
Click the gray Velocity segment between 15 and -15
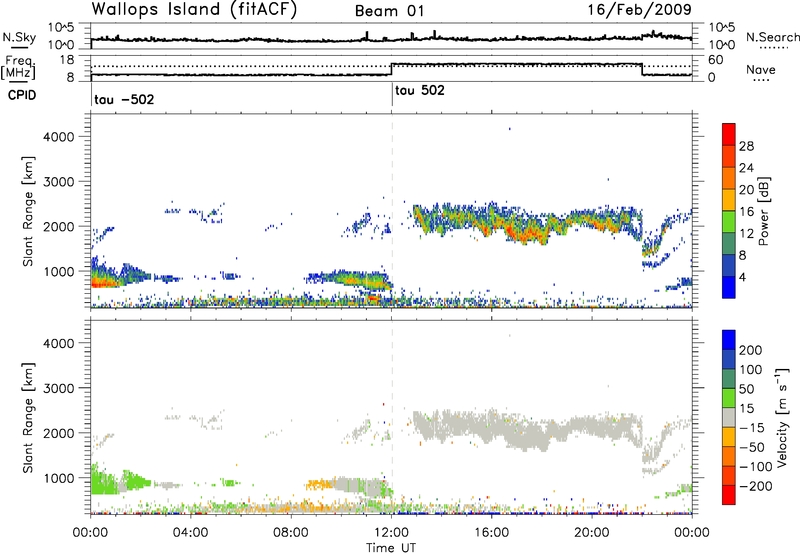[x=729, y=417]
